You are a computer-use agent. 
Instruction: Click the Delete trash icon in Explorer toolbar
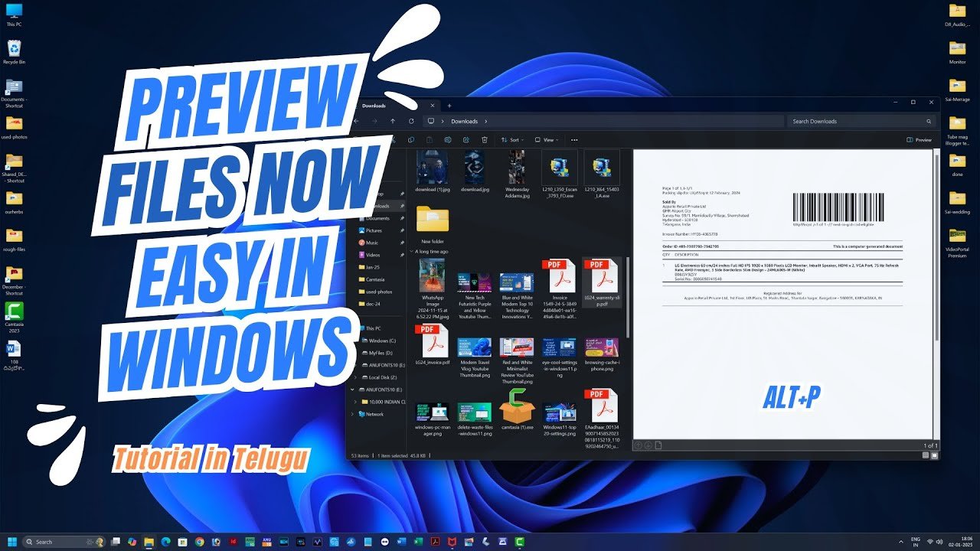click(x=485, y=140)
